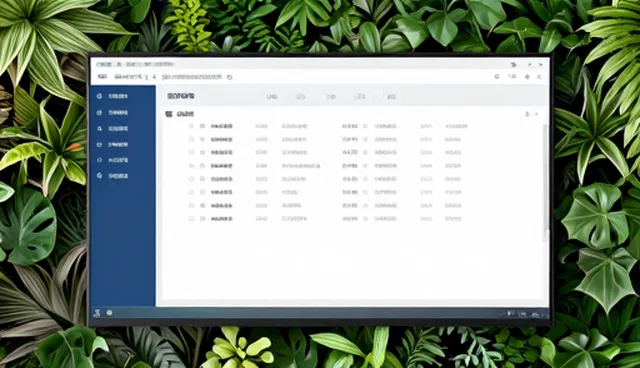Viewport: 640px width, 368px height.
Task: Click the bottom-left taskbar start icon
Action: [x=97, y=313]
